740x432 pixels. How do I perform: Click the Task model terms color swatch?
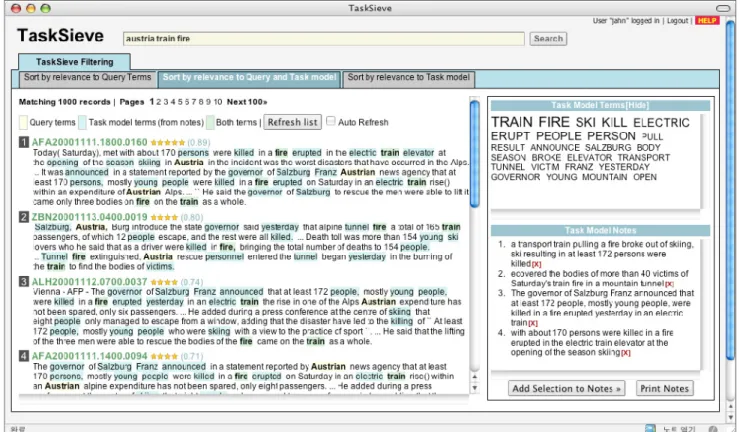click(82, 122)
